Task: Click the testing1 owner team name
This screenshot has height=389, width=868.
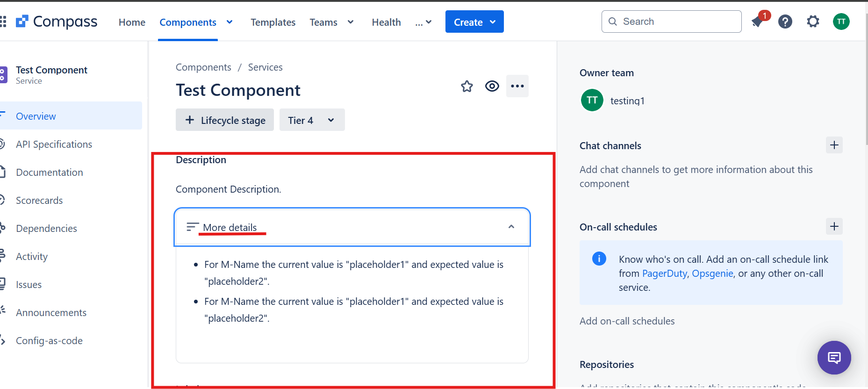Action: tap(627, 101)
